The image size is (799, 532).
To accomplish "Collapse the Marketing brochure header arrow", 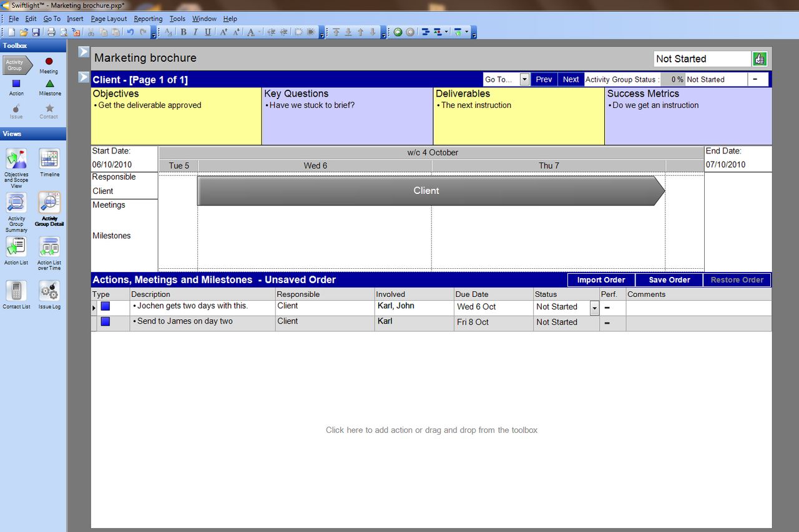I will (84, 52).
